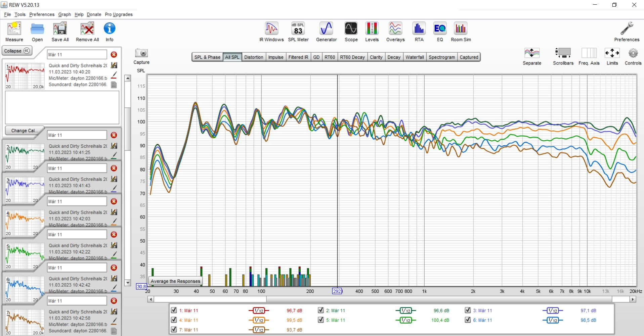Launch the signal Generator
The image size is (644, 336).
click(326, 32)
